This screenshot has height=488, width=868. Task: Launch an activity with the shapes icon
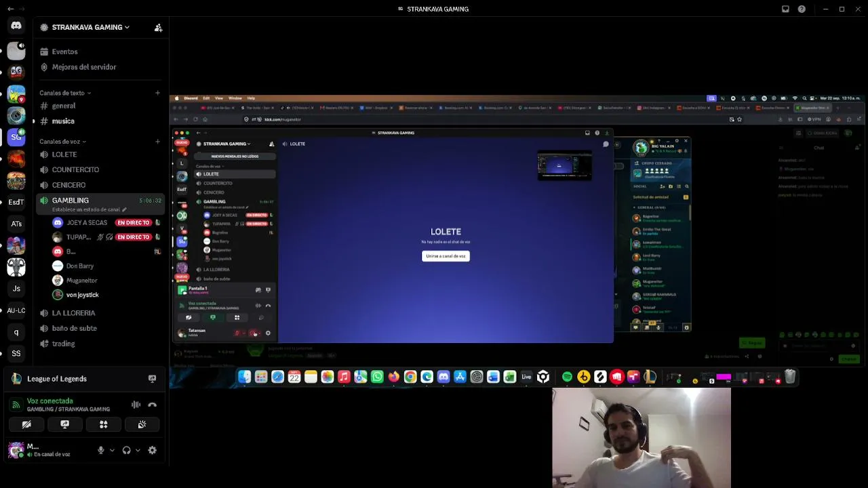tap(104, 424)
